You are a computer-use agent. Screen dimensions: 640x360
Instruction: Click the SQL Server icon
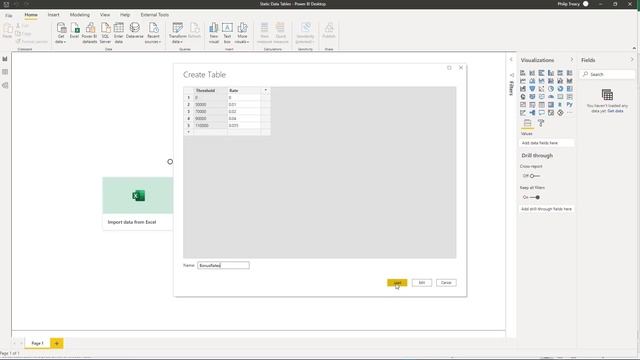click(105, 33)
